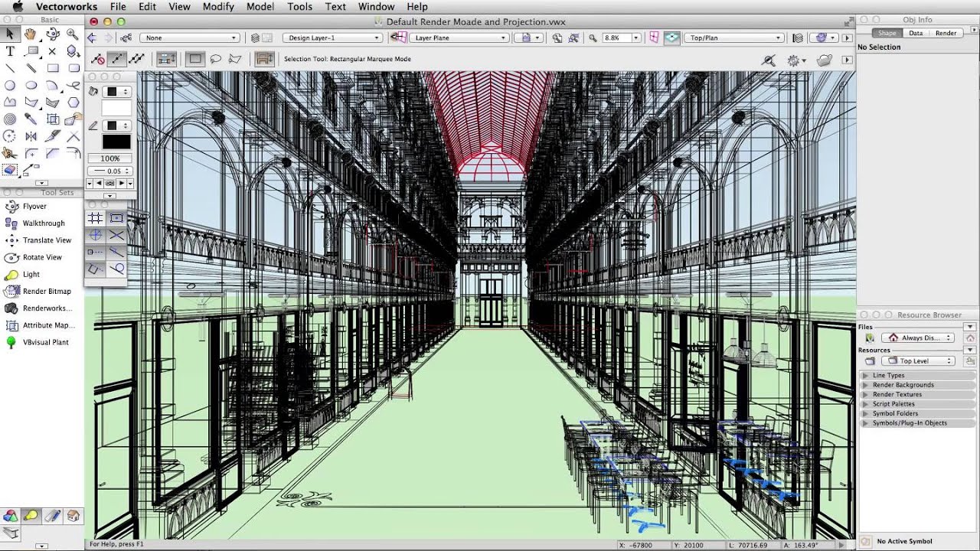The height and width of the screenshot is (551, 980).
Task: Open the Model menu
Action: tap(260, 7)
